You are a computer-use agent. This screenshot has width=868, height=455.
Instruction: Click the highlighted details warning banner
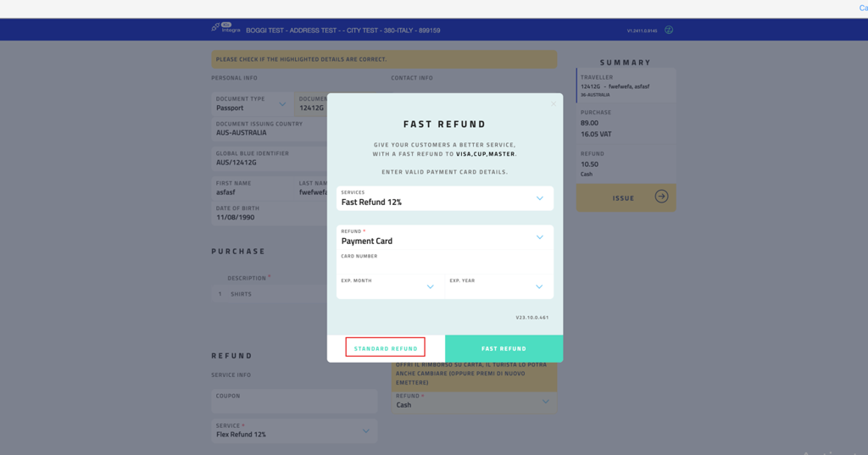(x=384, y=59)
